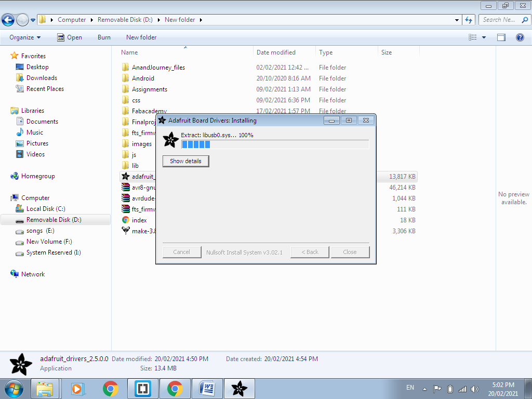This screenshot has width=532, height=399.
Task: Select Desktop under Favorites
Action: [37, 67]
